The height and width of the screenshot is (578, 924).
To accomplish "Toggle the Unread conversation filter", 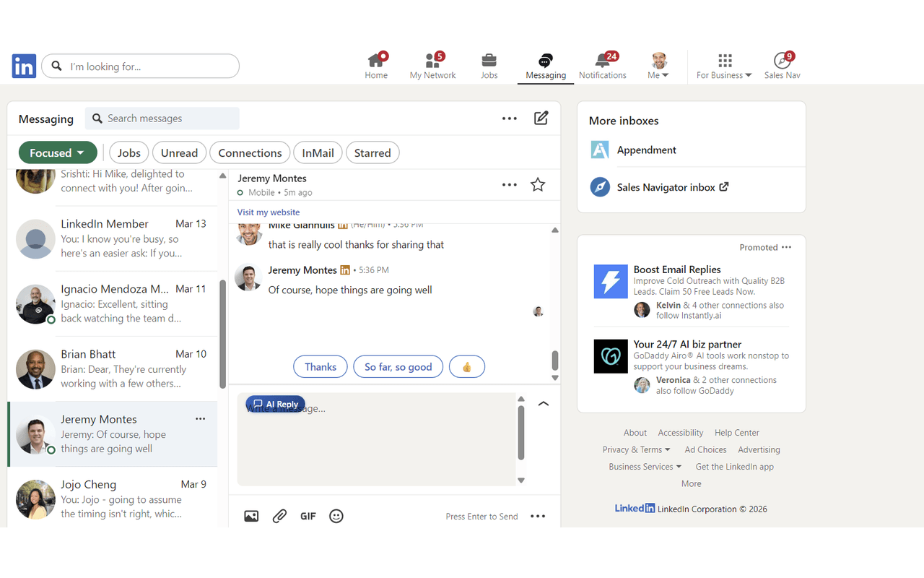I will click(179, 152).
